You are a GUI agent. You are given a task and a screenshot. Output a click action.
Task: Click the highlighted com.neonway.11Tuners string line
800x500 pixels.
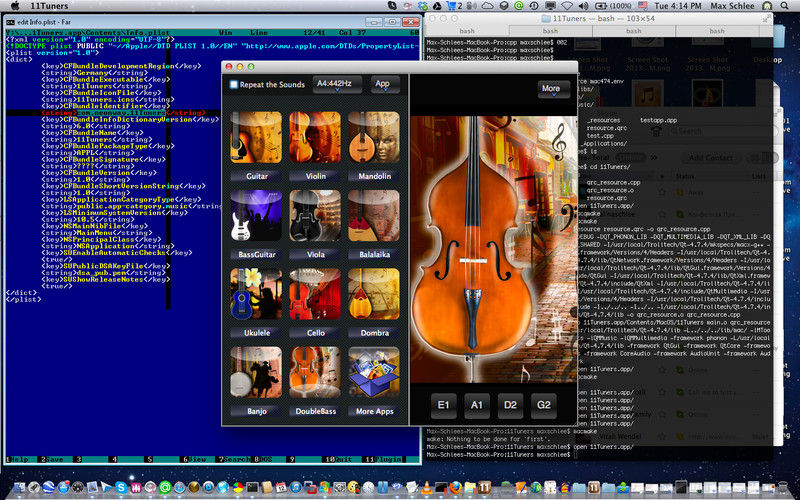123,112
